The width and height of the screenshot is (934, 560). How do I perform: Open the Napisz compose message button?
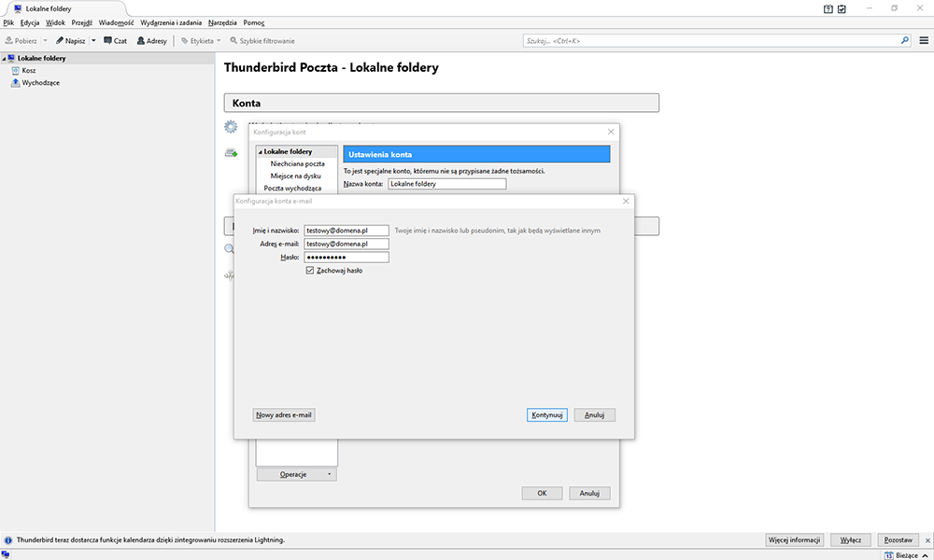[x=70, y=41]
